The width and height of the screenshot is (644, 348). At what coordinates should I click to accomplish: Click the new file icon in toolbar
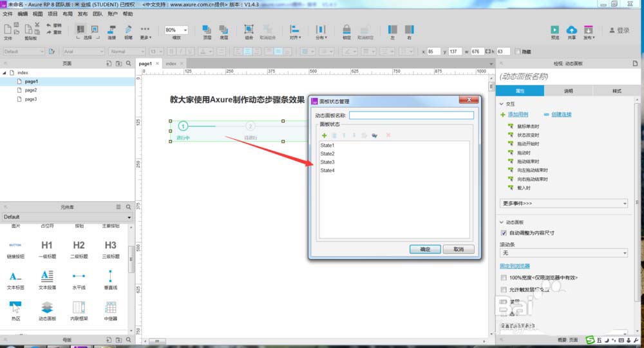[x=7, y=29]
